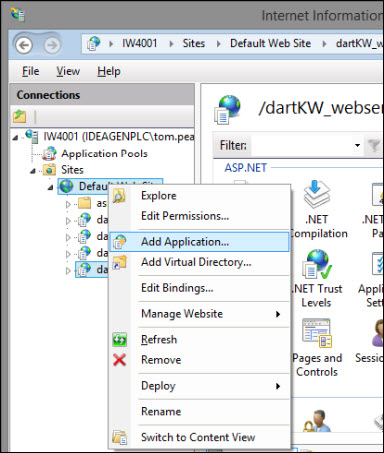Click the red X Remove icon
384x453 pixels.
click(x=119, y=360)
